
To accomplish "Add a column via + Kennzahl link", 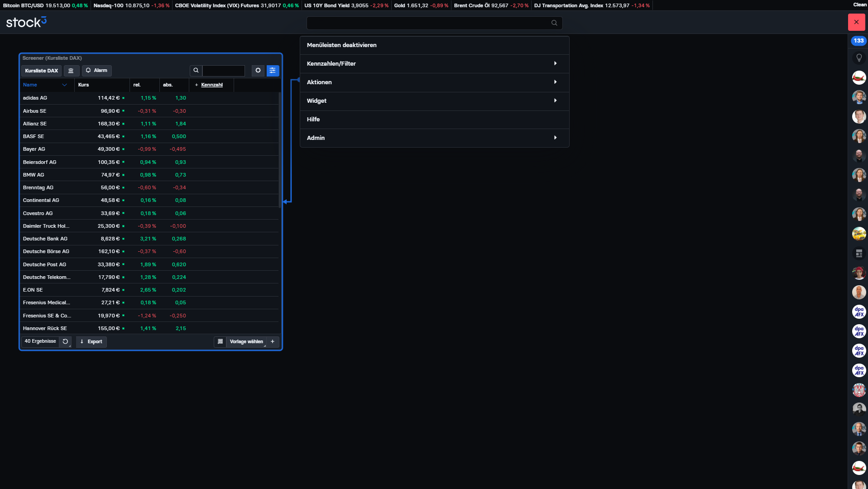I will coord(209,85).
